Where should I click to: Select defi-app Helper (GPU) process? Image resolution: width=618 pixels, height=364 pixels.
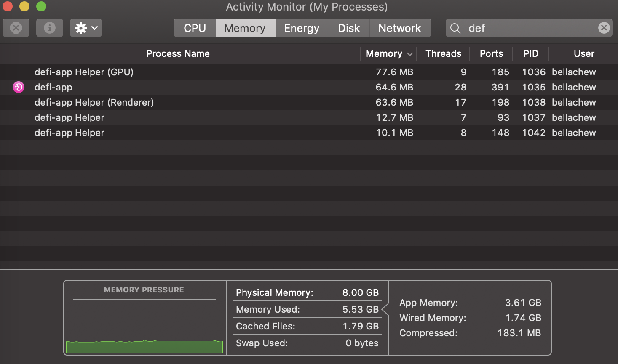(x=309, y=72)
